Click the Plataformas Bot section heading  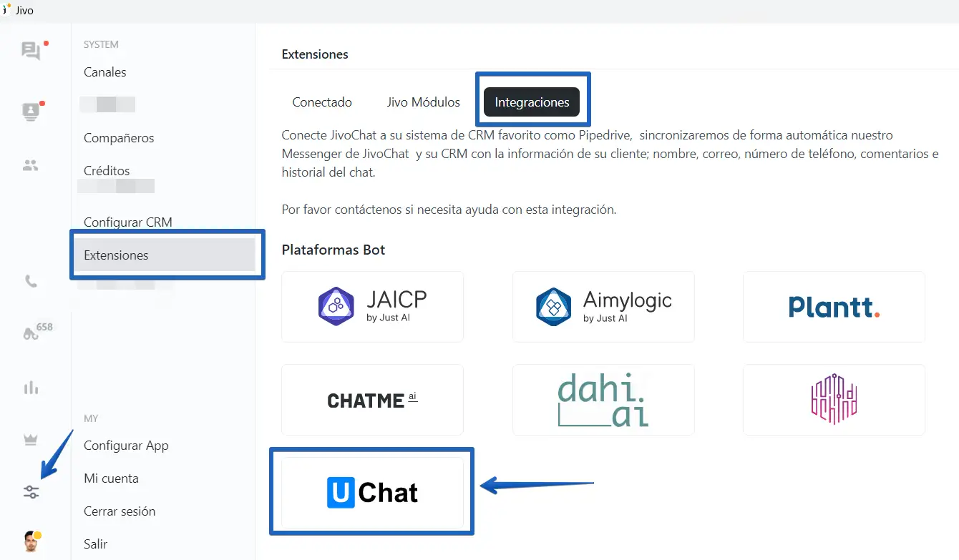(x=334, y=250)
